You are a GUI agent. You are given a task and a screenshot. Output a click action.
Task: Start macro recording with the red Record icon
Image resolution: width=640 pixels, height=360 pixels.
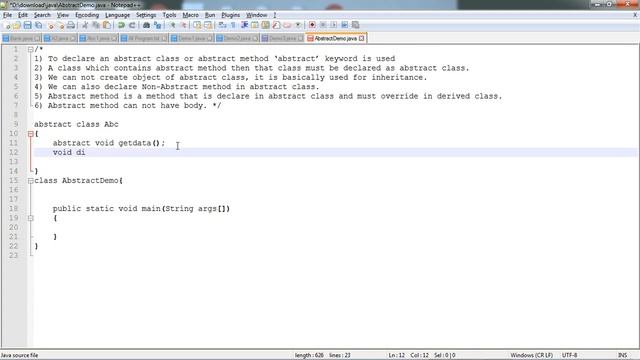point(313,25)
